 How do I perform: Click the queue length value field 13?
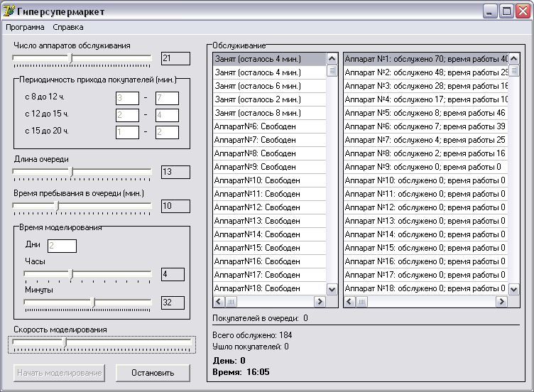[x=175, y=172]
